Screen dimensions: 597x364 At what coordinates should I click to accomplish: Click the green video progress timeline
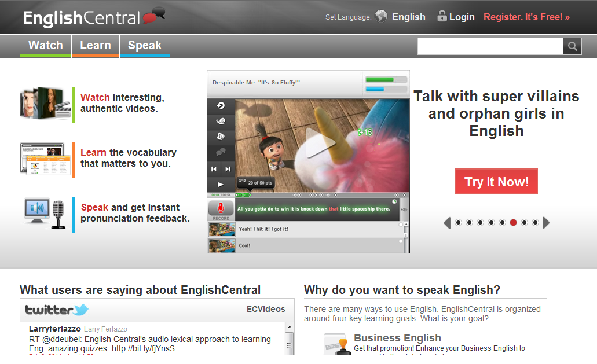pyautogui.click(x=244, y=195)
